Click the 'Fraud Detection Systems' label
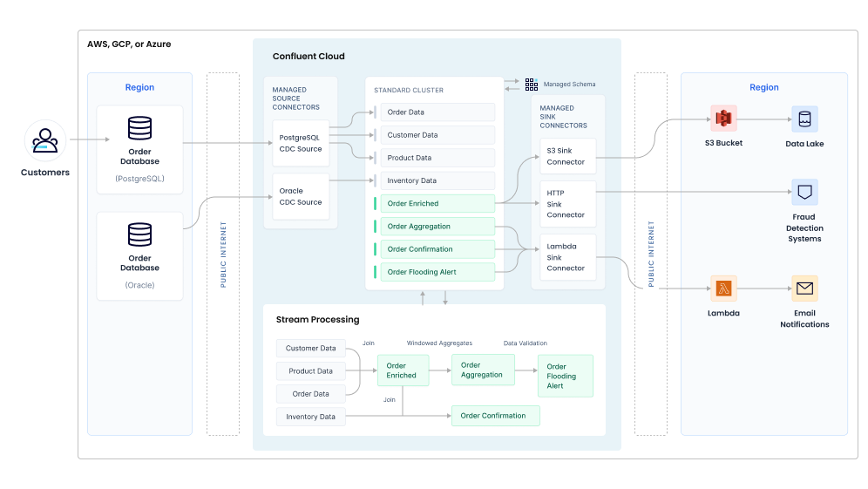 pyautogui.click(x=804, y=228)
